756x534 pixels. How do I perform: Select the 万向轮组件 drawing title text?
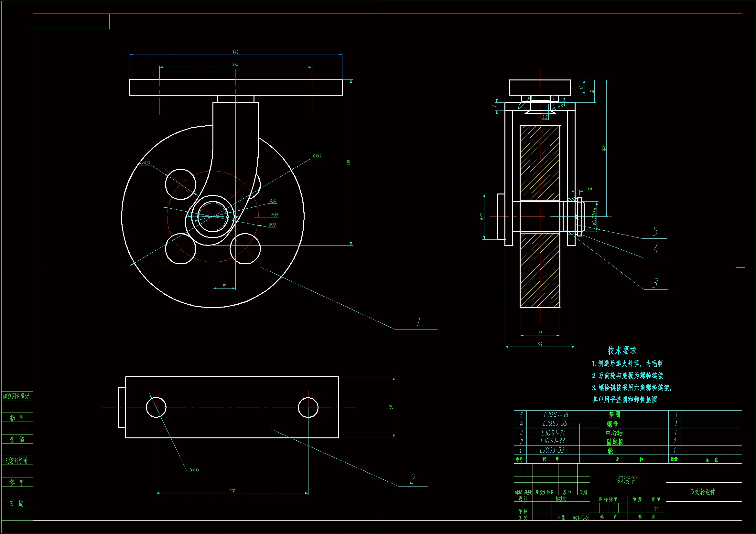click(703, 492)
